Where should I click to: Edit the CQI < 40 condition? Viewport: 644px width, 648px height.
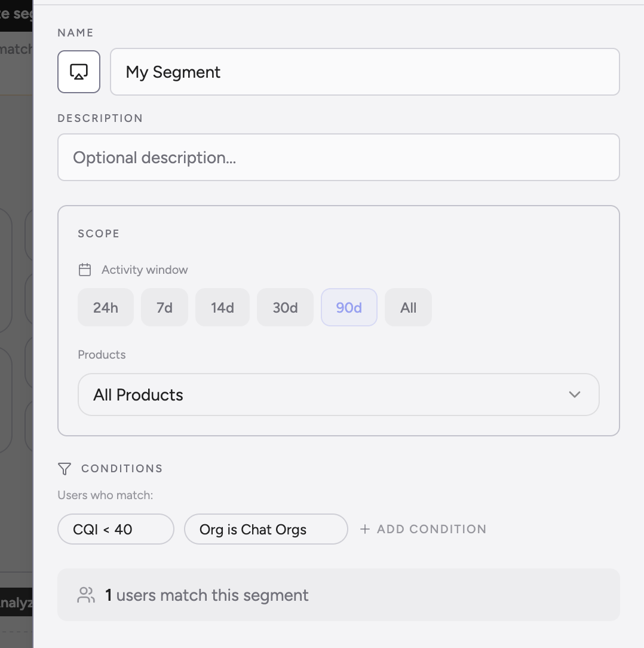tap(116, 529)
